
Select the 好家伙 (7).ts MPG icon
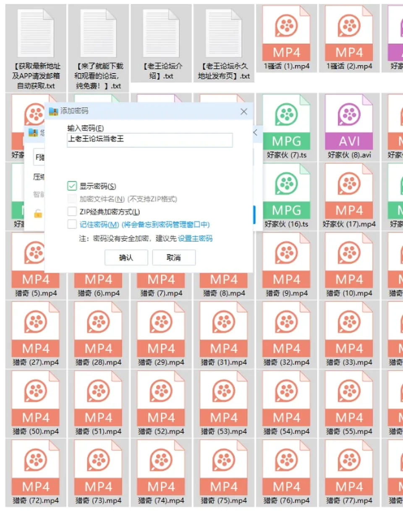tap(287, 122)
